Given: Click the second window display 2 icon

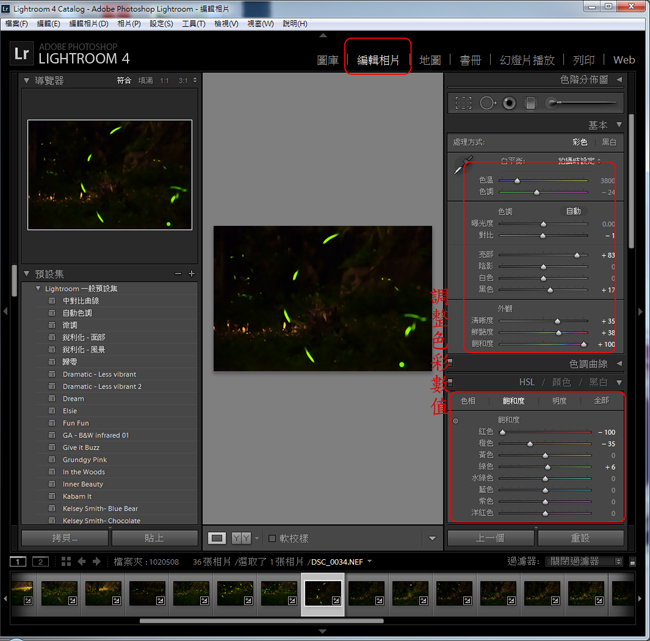Looking at the screenshot, I should click(41, 562).
